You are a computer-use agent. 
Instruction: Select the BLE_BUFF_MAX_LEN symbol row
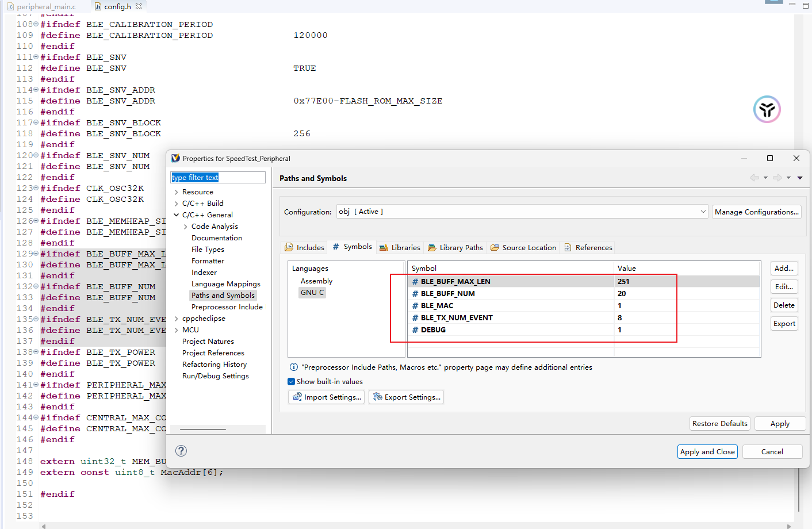(x=584, y=281)
